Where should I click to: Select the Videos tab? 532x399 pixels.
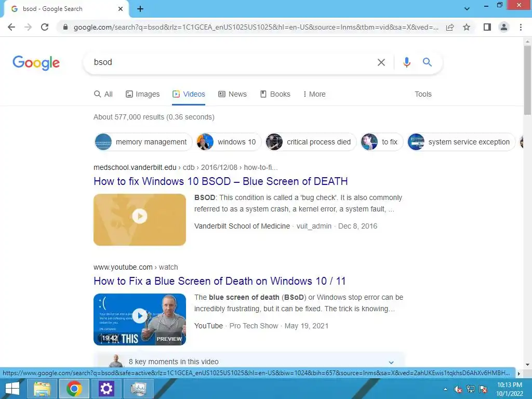click(189, 94)
